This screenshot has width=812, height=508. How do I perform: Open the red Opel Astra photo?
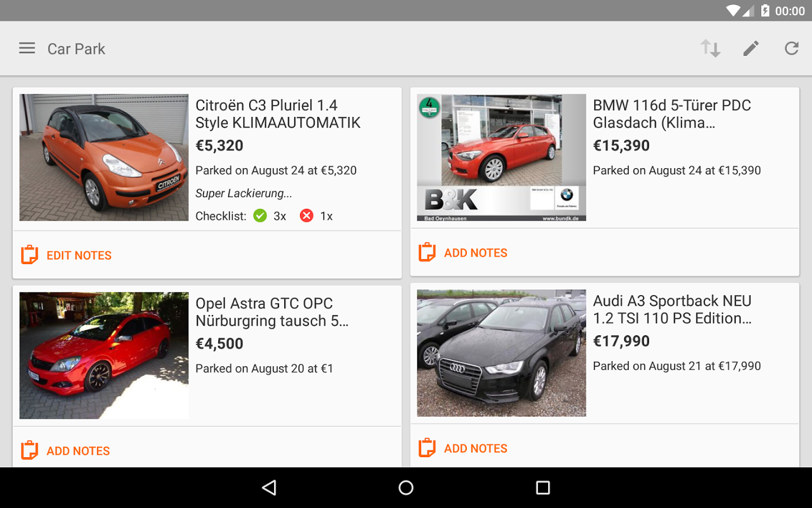(104, 356)
